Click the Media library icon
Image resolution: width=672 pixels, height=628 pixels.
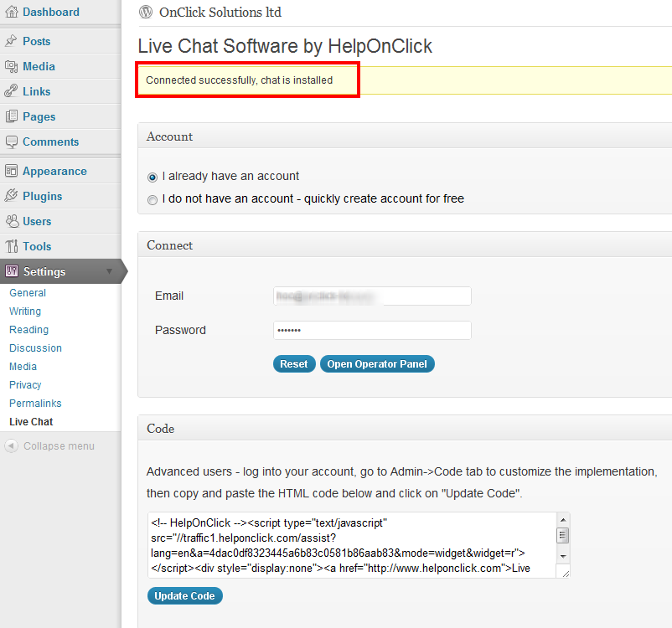point(12,66)
